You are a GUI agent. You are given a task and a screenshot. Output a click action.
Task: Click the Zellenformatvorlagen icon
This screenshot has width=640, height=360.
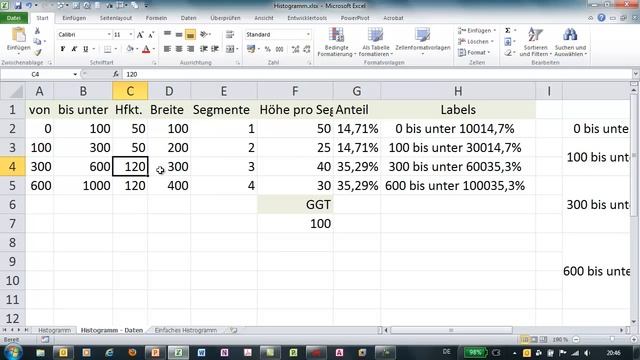coord(422,36)
